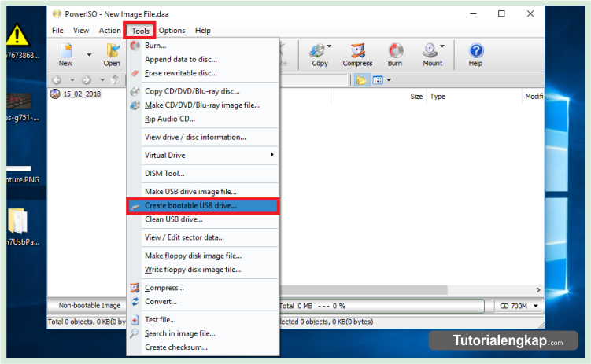Select Erase rewritable disc...

203,73
